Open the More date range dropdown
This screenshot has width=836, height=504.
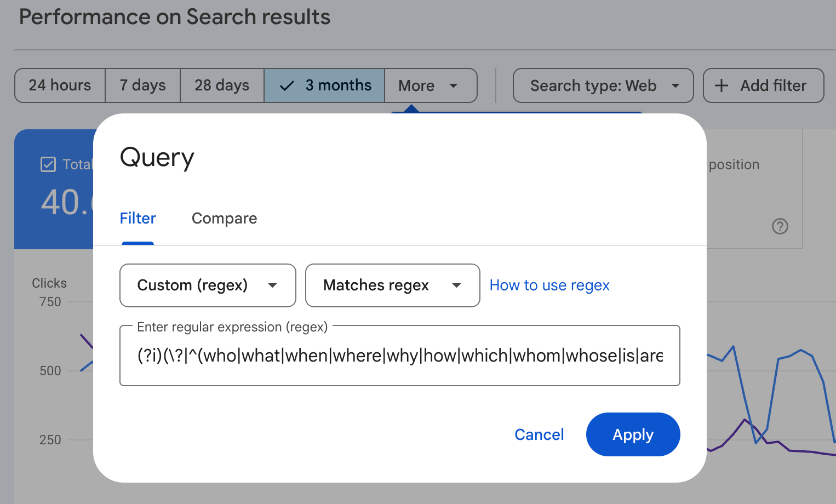[431, 85]
